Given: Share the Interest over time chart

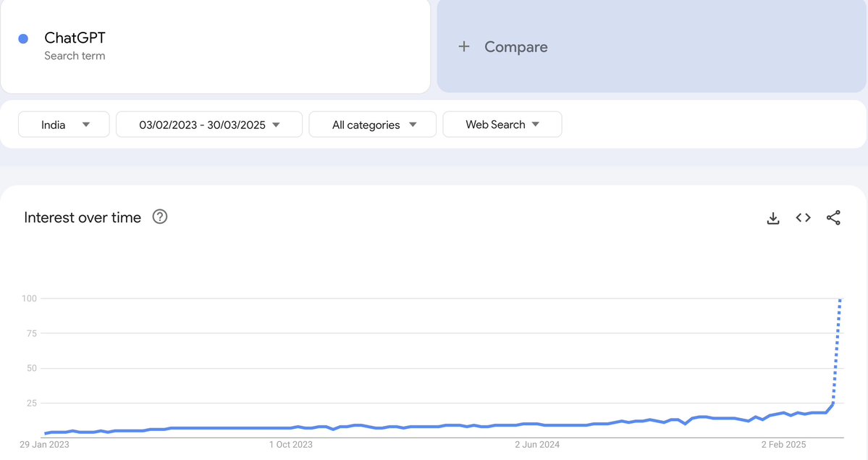Looking at the screenshot, I should click(833, 218).
